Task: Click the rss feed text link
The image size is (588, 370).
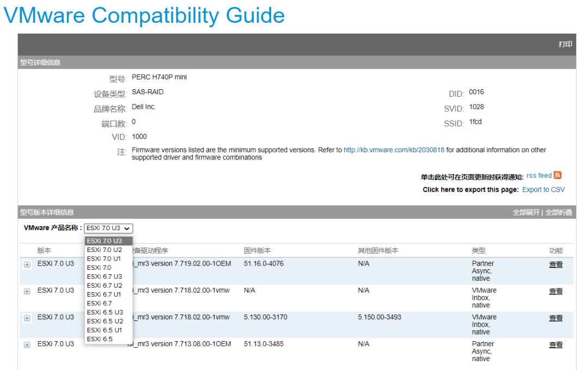Action: click(539, 175)
